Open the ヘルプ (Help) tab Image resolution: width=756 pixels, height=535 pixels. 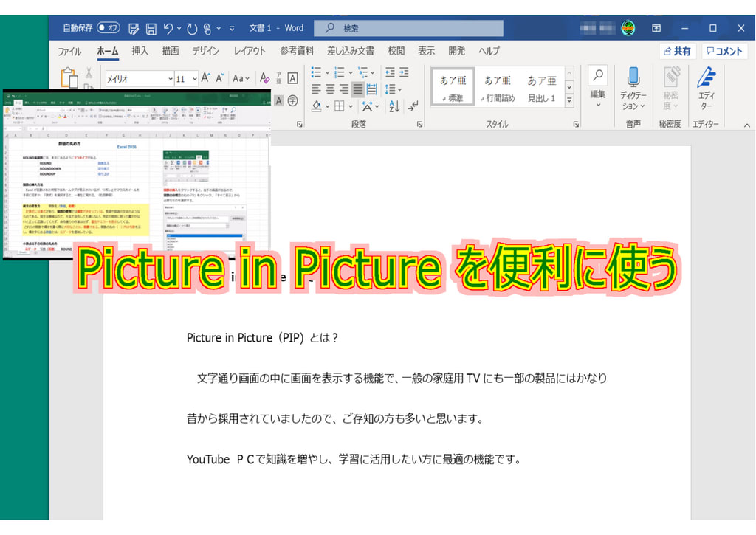coord(489,51)
